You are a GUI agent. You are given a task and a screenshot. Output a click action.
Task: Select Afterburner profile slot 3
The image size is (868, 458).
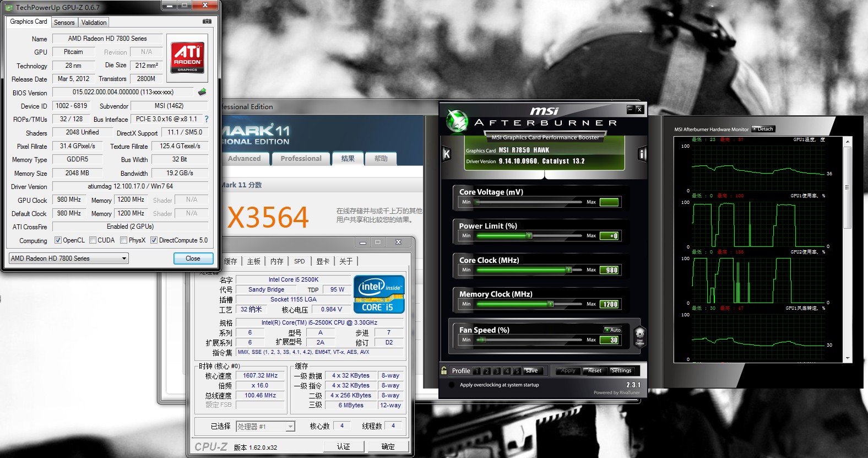pyautogui.click(x=497, y=371)
